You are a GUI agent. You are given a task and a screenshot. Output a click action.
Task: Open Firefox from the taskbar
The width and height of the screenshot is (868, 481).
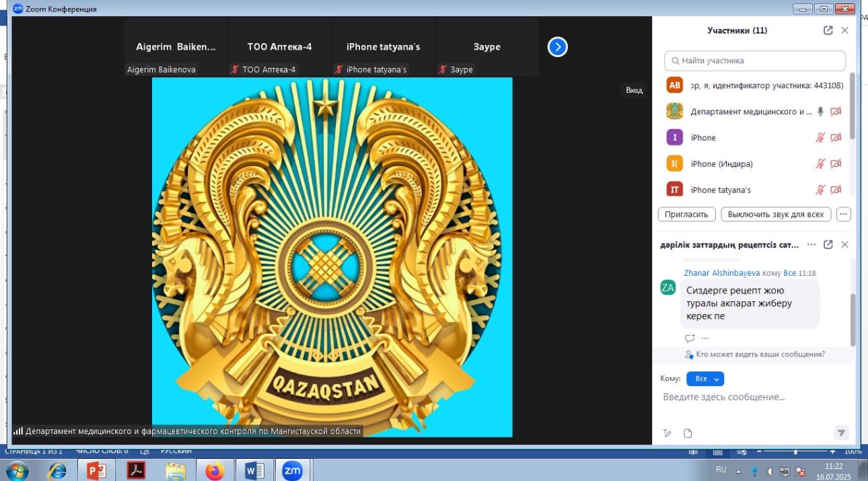pyautogui.click(x=215, y=471)
